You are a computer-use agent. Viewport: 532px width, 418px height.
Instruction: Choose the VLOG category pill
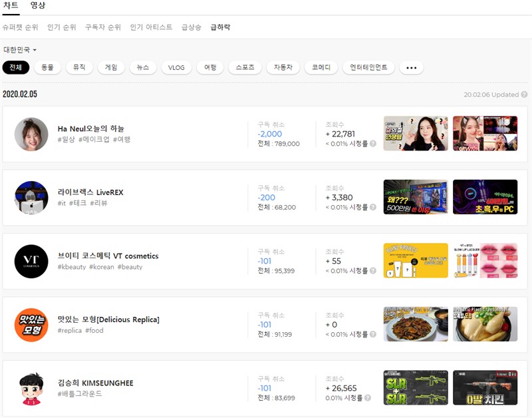point(176,68)
